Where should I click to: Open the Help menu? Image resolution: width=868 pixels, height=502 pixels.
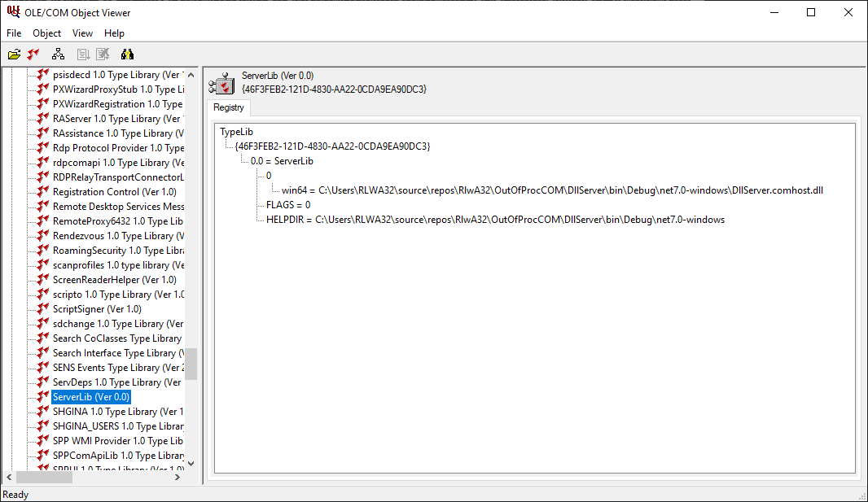click(114, 33)
